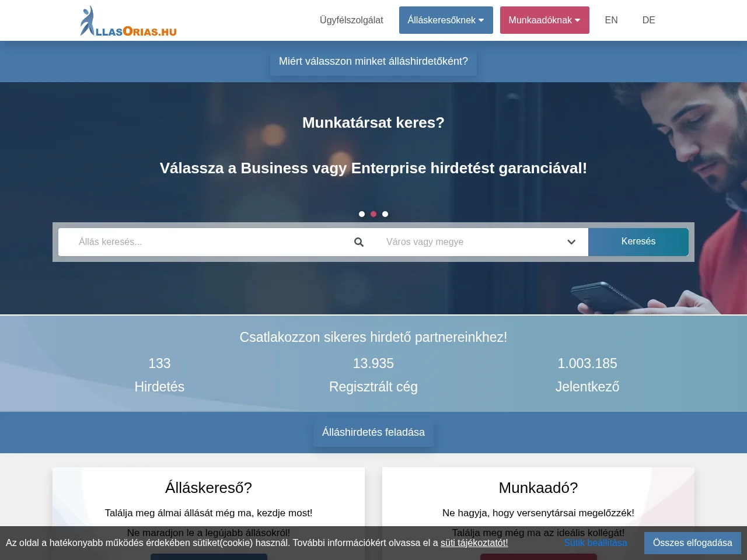Viewport: 747px width, 560px height.
Task: Click the AllasOrias.hu logo
Action: [x=128, y=21]
